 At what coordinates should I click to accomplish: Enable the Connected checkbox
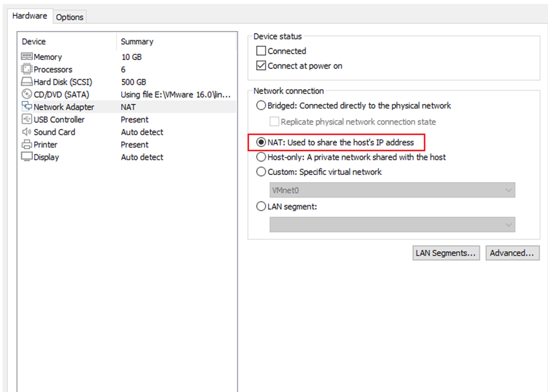tap(261, 51)
